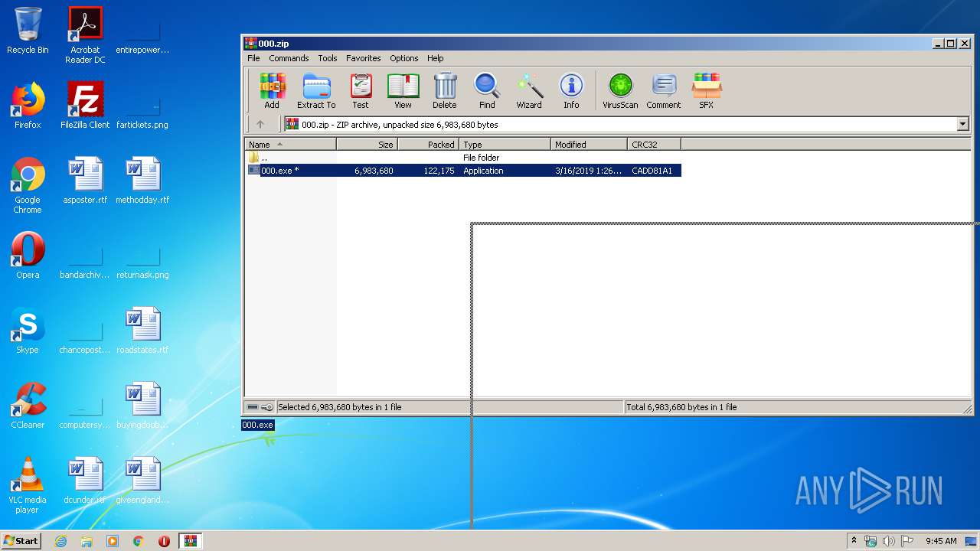Open the archive path dropdown
Viewport: 980px width, 551px height.
962,124
